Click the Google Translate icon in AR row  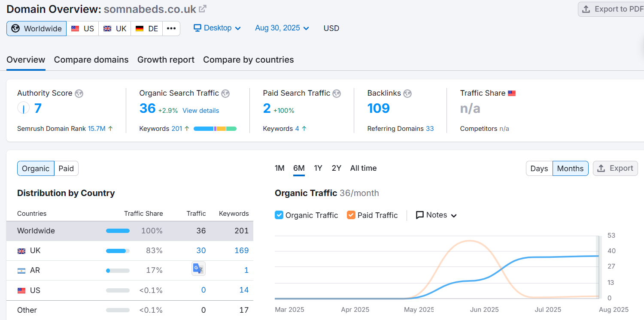(198, 269)
